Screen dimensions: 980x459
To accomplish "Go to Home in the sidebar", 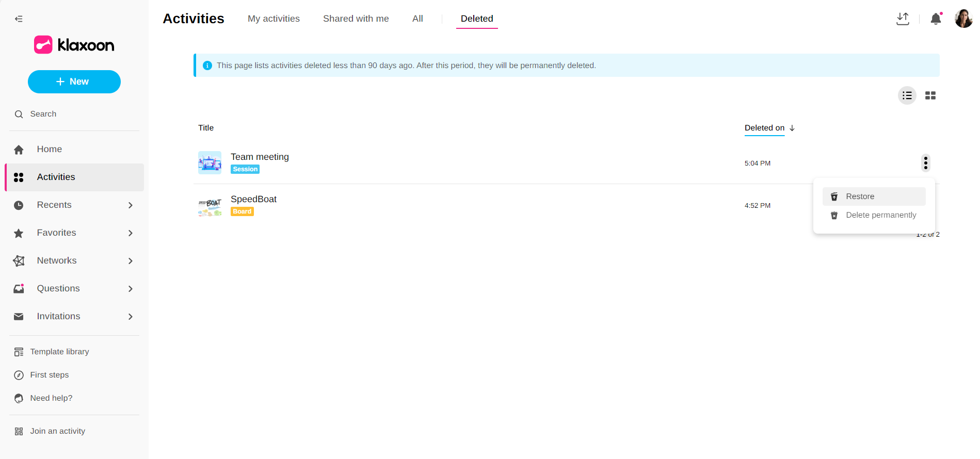I will [49, 149].
